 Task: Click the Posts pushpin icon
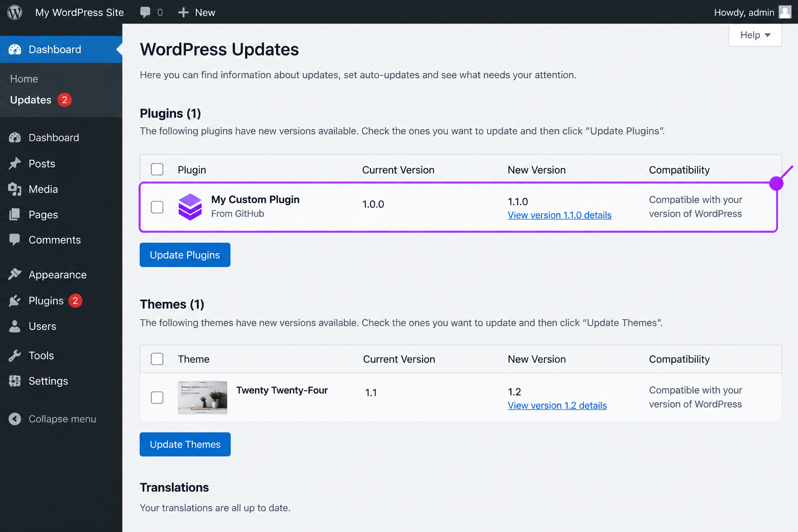15,164
